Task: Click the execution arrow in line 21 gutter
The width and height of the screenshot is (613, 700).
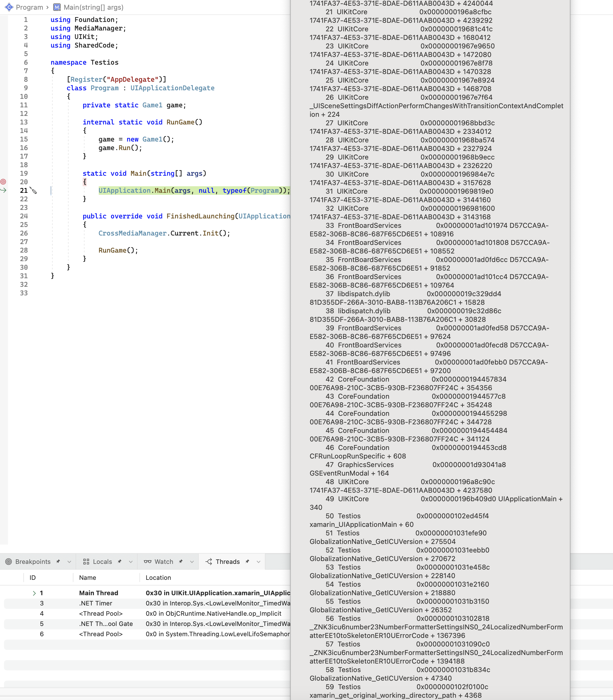Action: tap(3, 190)
